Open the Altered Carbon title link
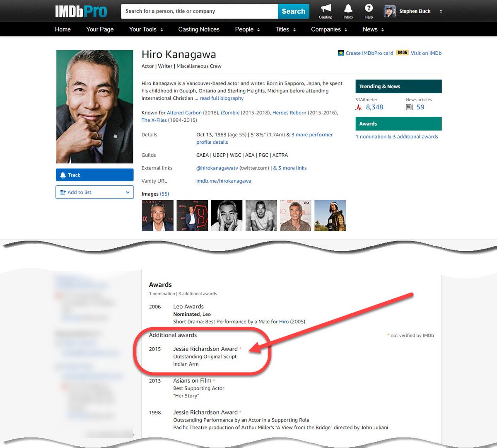 click(184, 113)
